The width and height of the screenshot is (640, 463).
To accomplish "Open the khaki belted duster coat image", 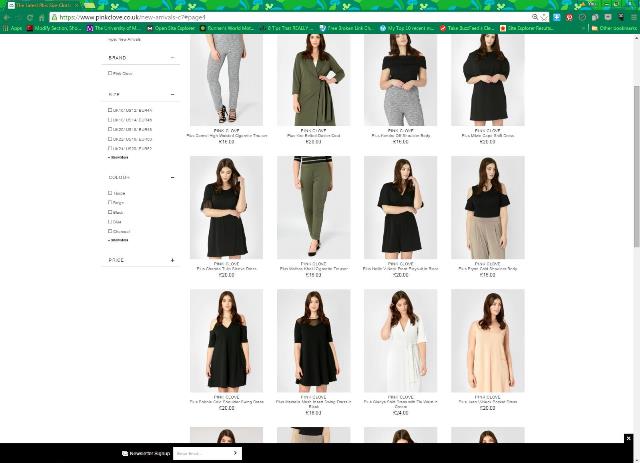I will click(313, 80).
